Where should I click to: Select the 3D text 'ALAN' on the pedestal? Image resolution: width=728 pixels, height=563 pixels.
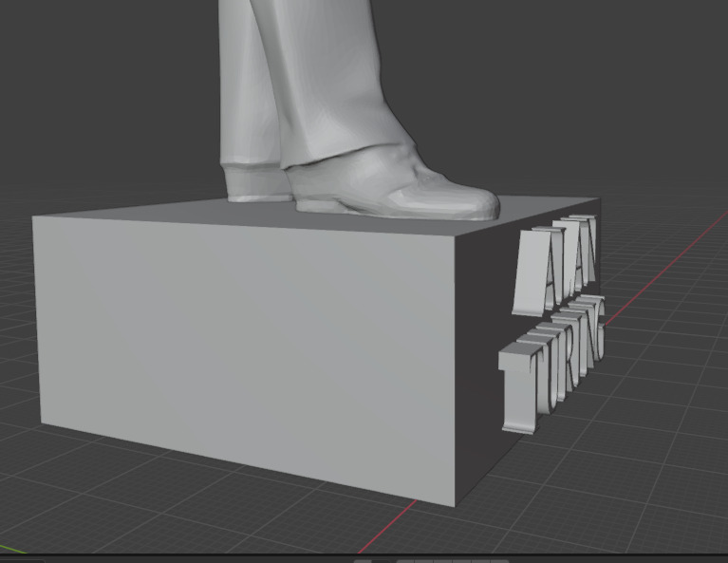[555, 265]
